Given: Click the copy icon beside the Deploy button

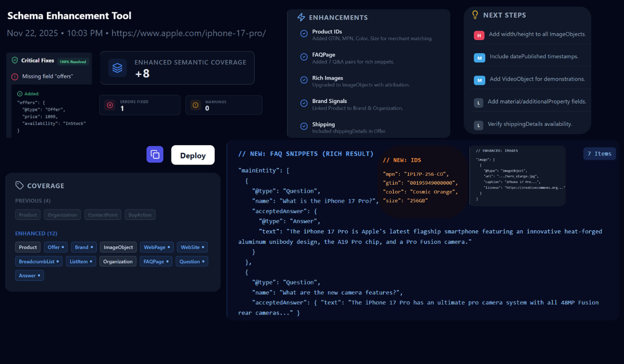Looking at the screenshot, I should pos(155,154).
